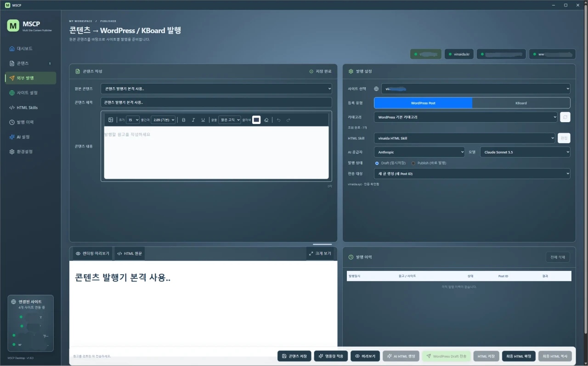
Task: Toggle underline formatting in editor
Action: [x=203, y=120]
